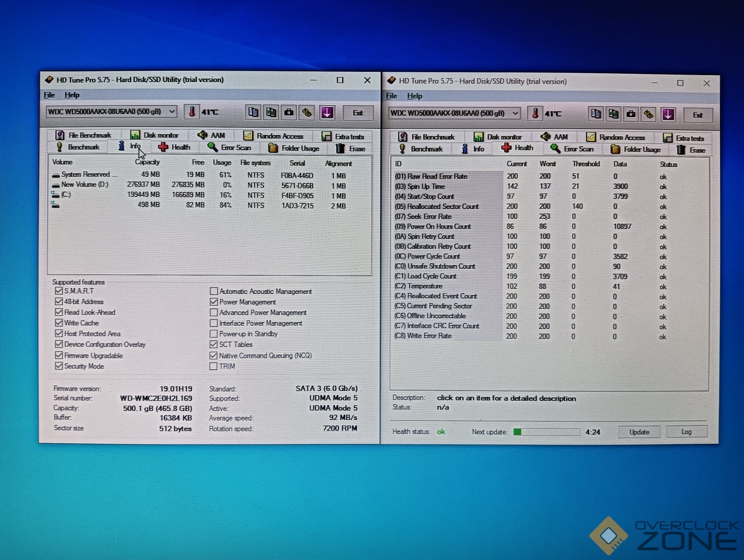This screenshot has width=744, height=560.
Task: Toggle the Power Management checkbox
Action: coord(214,302)
